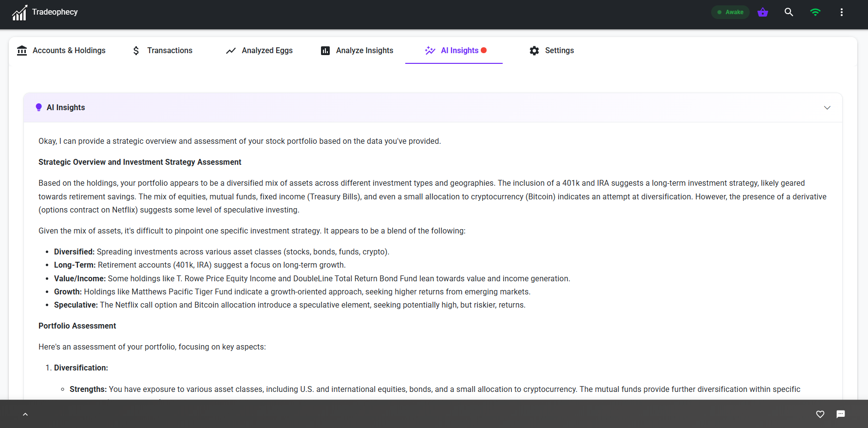Open the three-dot overflow menu

pyautogui.click(x=842, y=12)
